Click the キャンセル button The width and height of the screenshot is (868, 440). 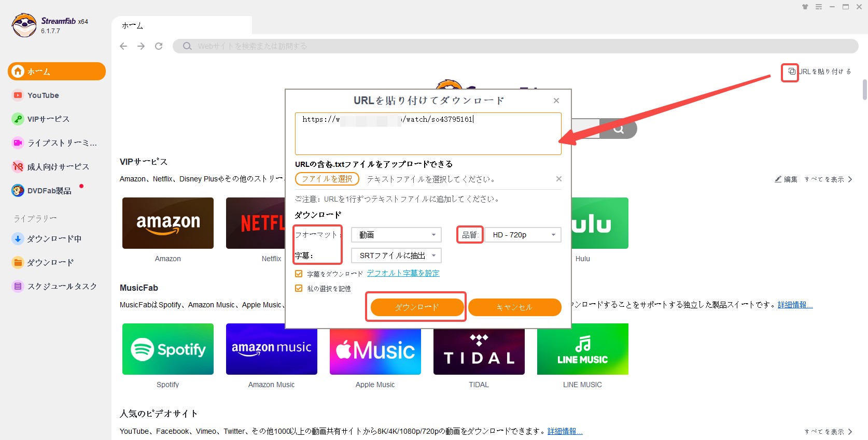coord(514,307)
